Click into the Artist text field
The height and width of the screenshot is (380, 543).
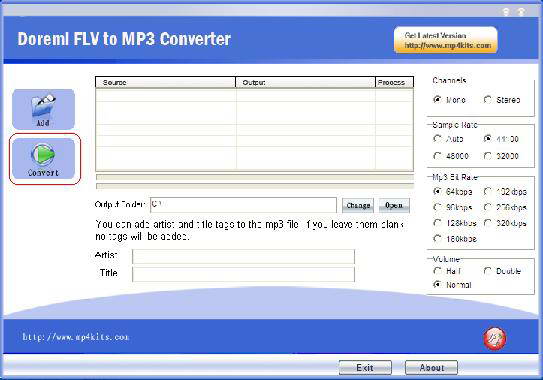(243, 256)
